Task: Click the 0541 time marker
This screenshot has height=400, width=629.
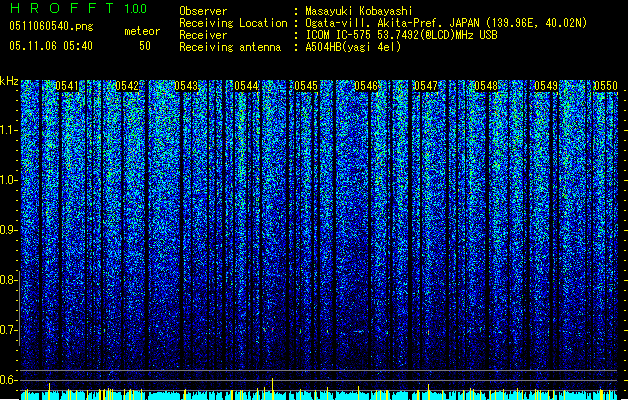Action: pos(67,86)
